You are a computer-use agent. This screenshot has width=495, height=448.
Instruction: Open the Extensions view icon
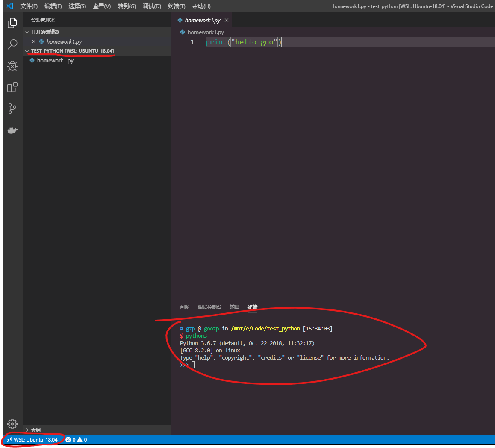[x=12, y=88]
